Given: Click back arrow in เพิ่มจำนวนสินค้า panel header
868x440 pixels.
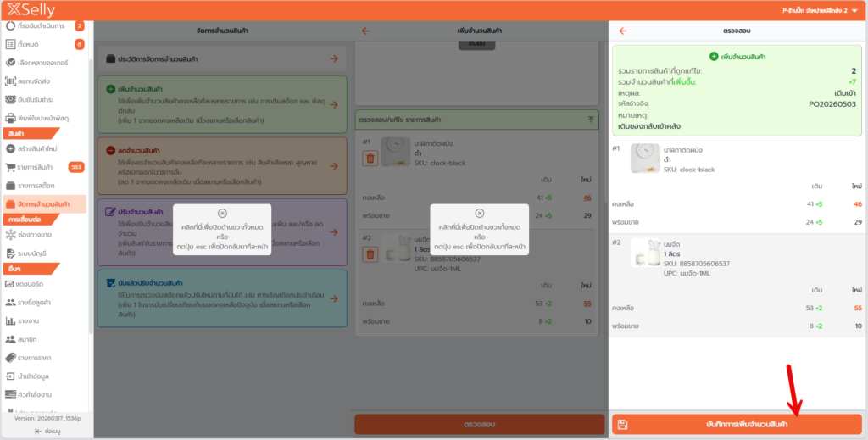Looking at the screenshot, I should (366, 31).
